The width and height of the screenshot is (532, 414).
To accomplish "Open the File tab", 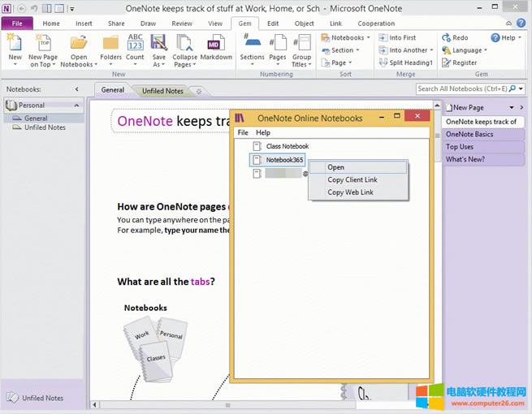I will (x=17, y=24).
